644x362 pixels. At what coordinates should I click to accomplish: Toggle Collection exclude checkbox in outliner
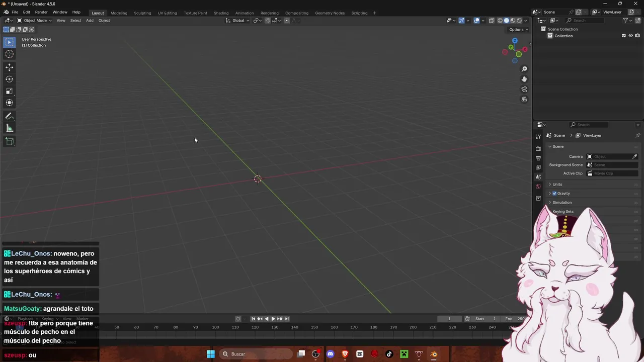(624, 36)
